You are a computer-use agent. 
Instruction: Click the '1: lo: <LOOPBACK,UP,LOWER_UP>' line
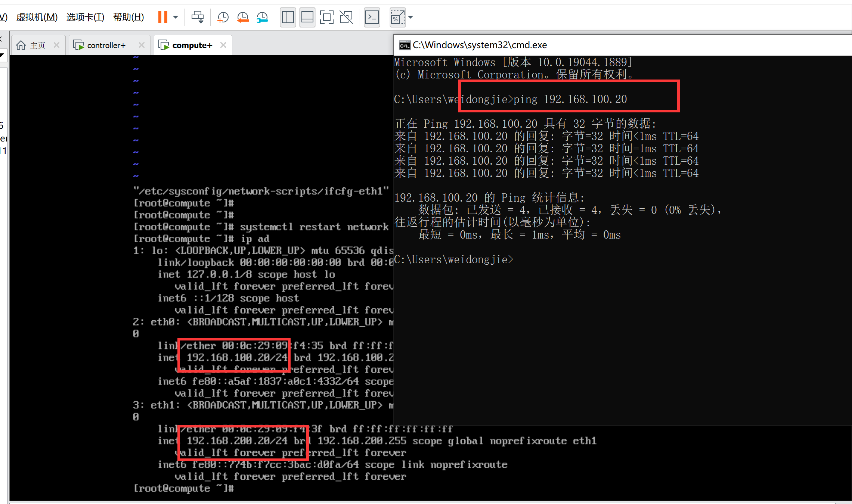pos(263,251)
